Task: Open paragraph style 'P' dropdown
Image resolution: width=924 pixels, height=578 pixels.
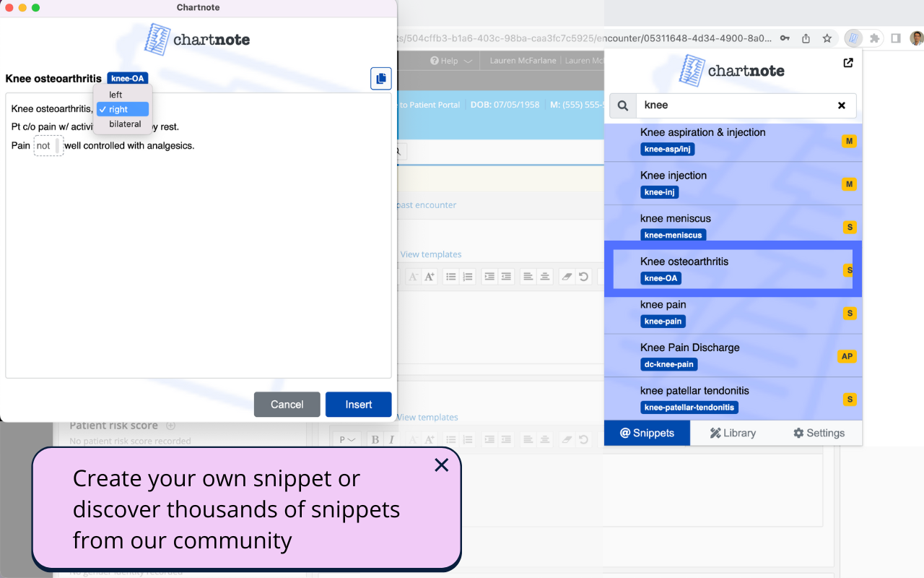Action: [x=348, y=439]
